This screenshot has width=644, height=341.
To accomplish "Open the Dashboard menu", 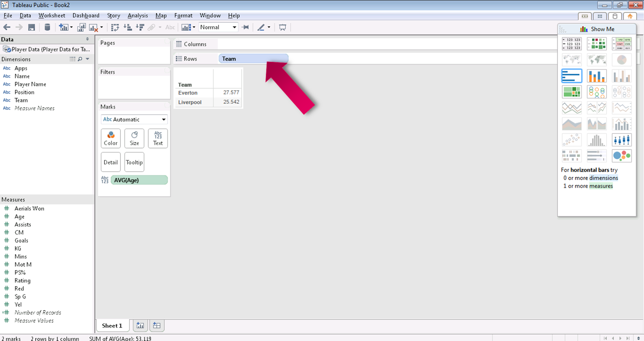I will pos(86,15).
